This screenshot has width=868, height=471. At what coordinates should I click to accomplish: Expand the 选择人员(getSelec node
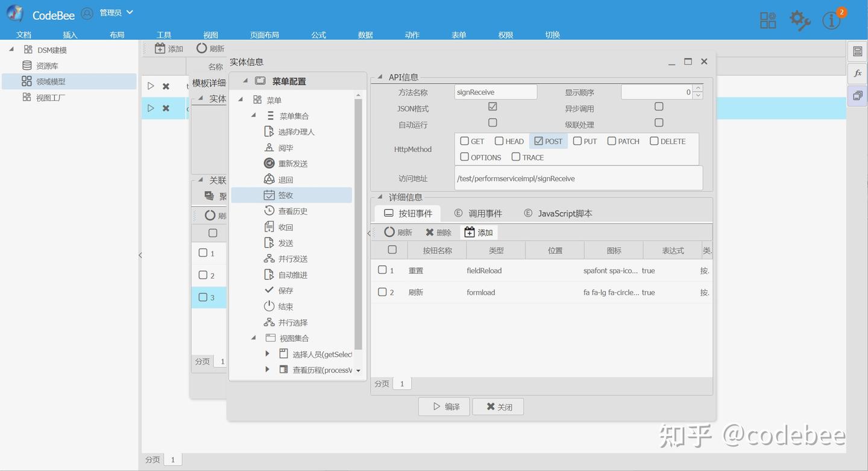click(x=268, y=354)
